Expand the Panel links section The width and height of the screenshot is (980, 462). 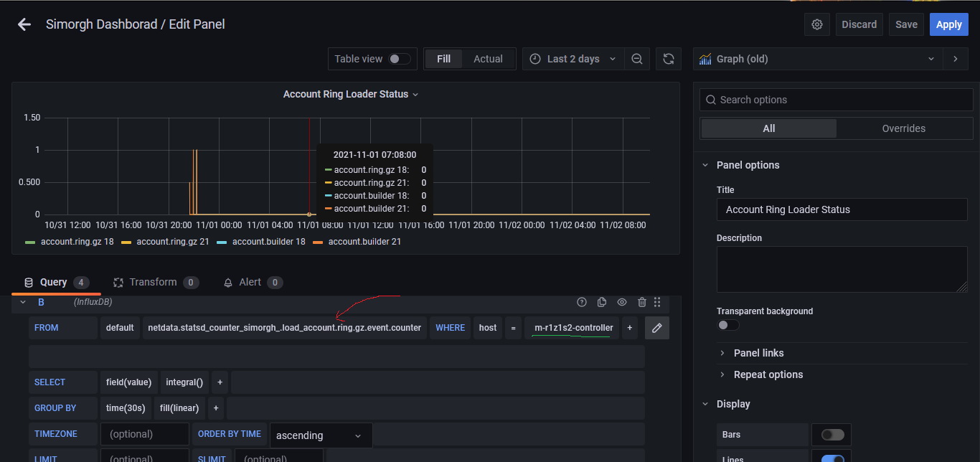[758, 353]
